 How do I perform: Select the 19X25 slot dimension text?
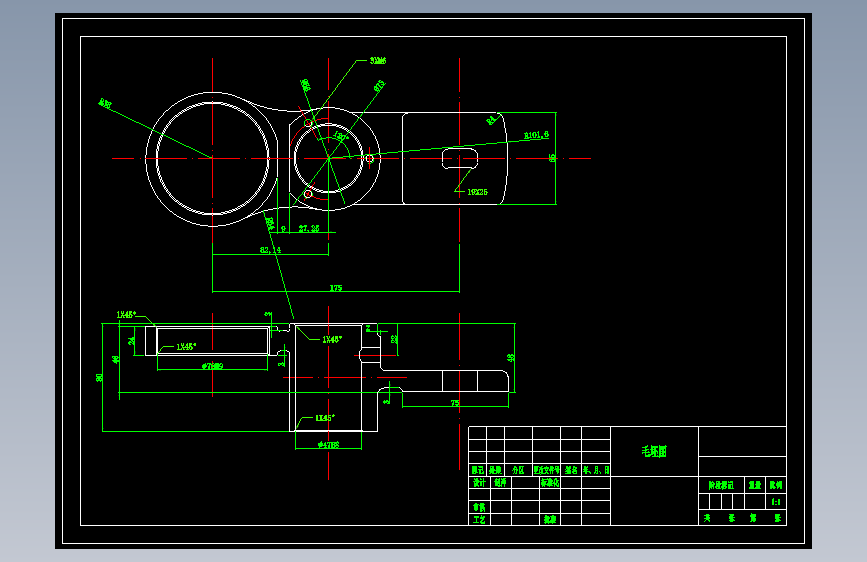[x=477, y=192]
